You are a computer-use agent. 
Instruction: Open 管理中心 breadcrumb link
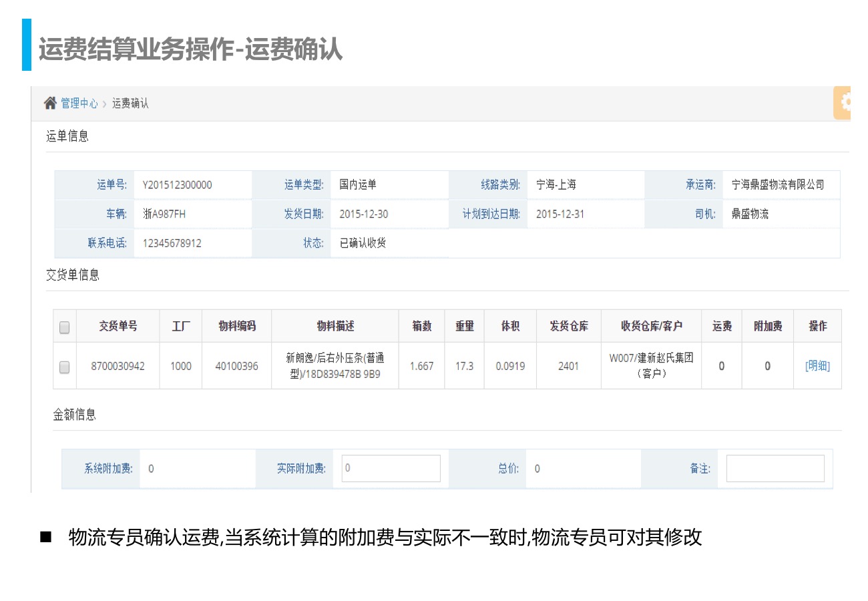(79, 104)
